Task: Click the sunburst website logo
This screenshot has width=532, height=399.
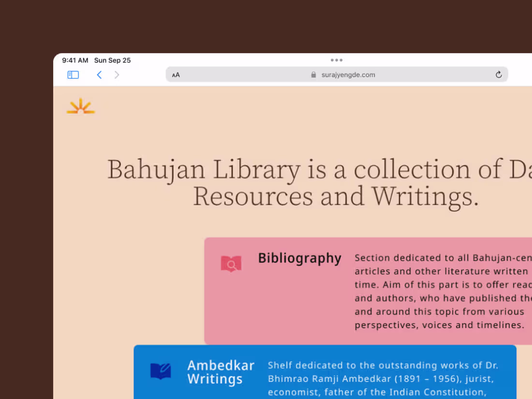Action: (x=80, y=106)
